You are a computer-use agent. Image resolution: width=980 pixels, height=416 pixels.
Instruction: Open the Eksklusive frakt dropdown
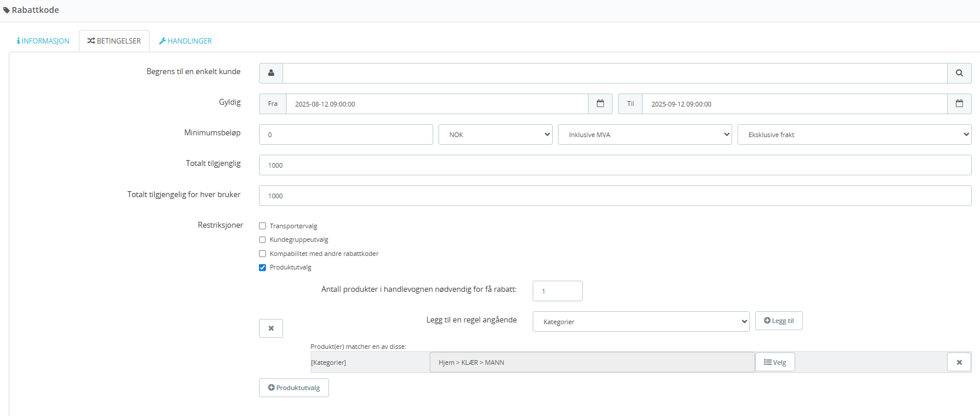tap(853, 135)
